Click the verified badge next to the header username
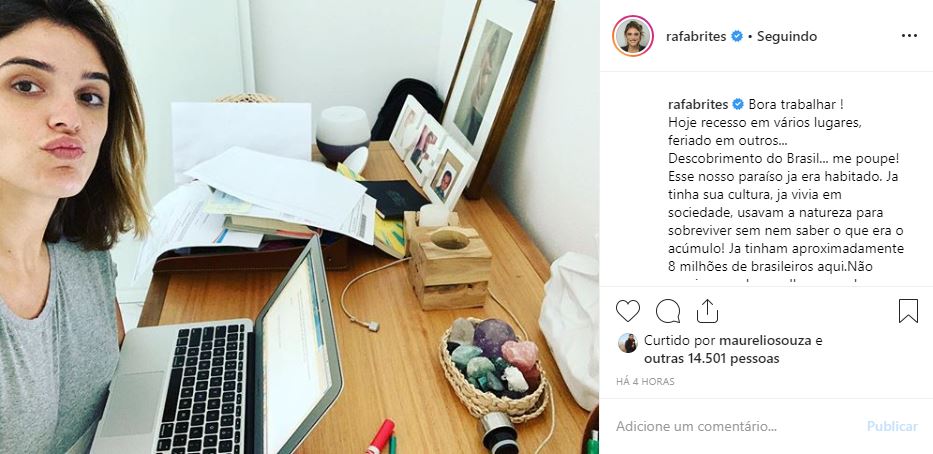This screenshot has width=933, height=454. coord(737,36)
